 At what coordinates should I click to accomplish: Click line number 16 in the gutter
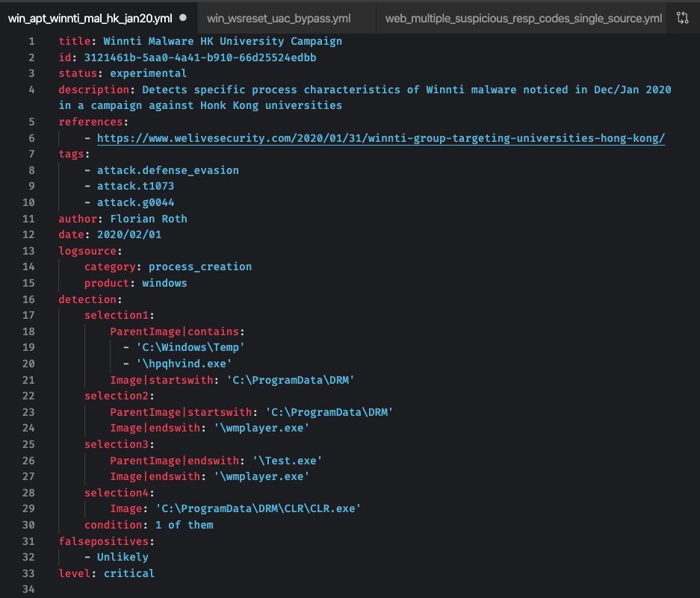(x=28, y=299)
